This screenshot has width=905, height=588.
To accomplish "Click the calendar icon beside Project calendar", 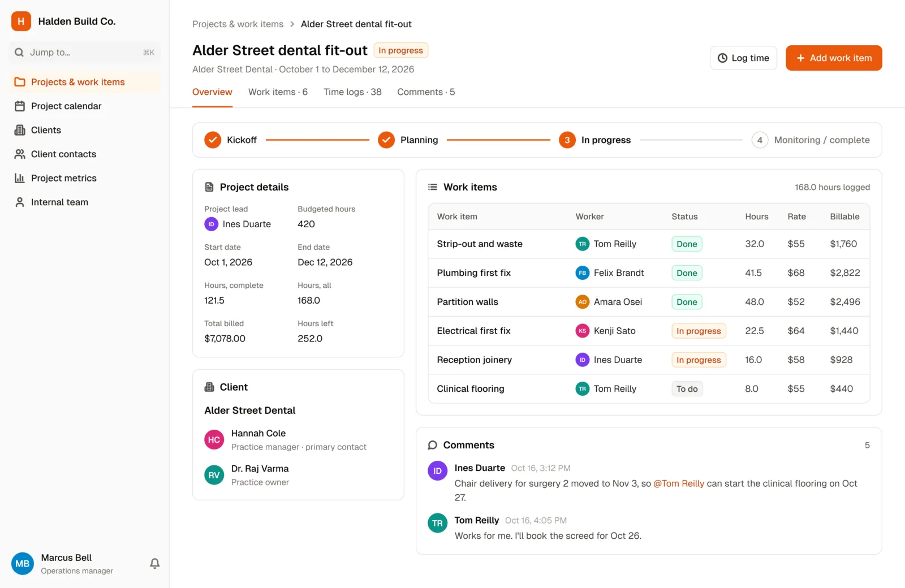I will [20, 106].
